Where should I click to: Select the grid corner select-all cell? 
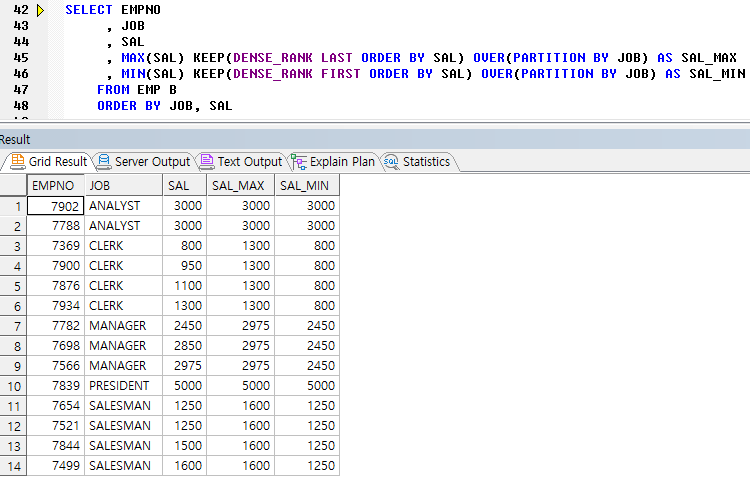[13, 186]
